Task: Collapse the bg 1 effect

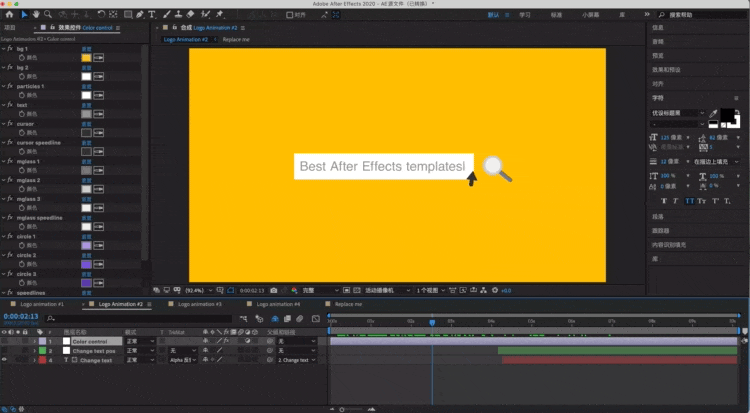Action: pyautogui.click(x=3, y=48)
